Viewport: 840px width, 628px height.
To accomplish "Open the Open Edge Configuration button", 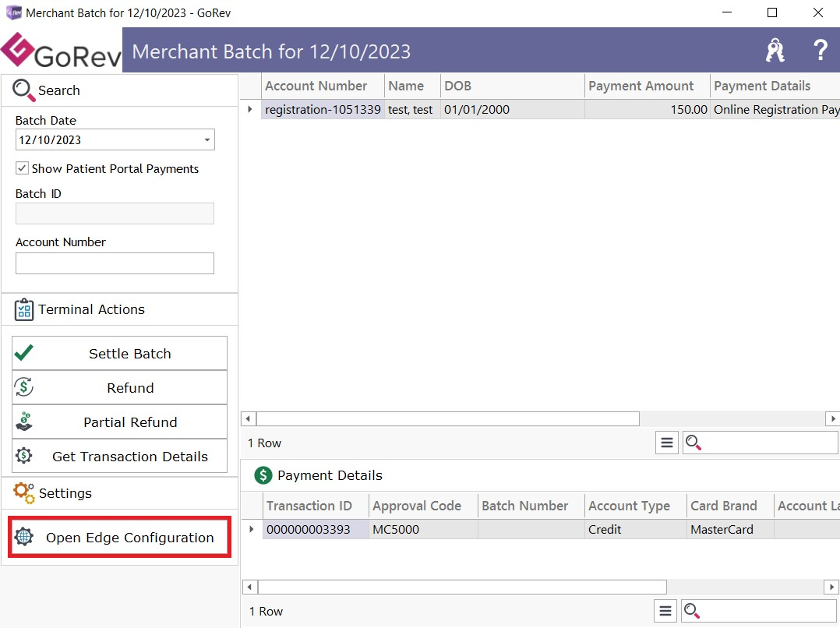I will pyautogui.click(x=119, y=537).
